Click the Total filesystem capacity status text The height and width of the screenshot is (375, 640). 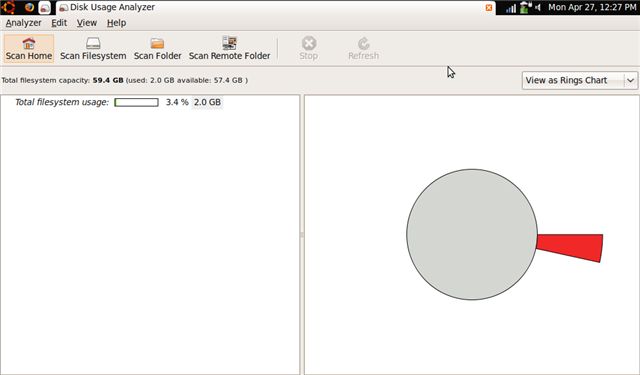pos(124,80)
